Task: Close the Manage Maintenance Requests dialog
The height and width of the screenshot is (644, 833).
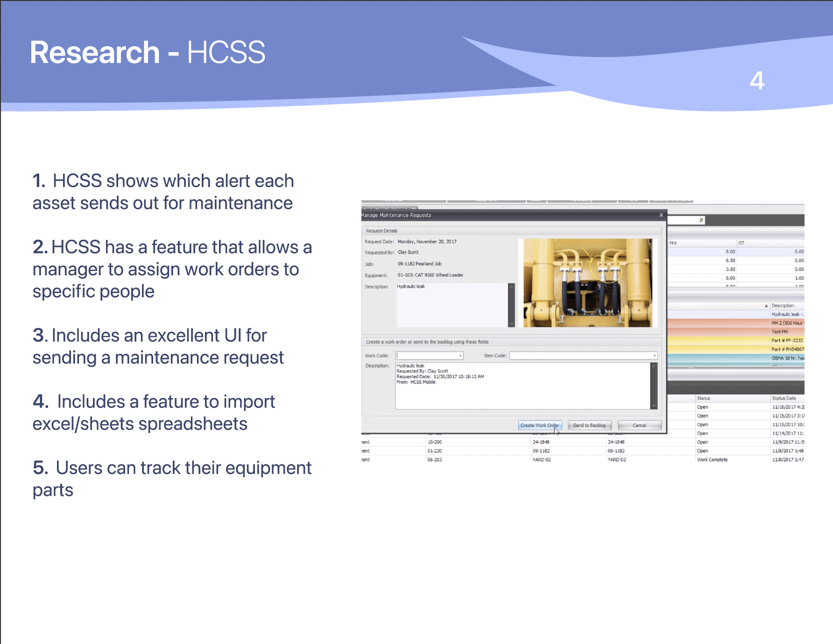Action: coord(661,215)
